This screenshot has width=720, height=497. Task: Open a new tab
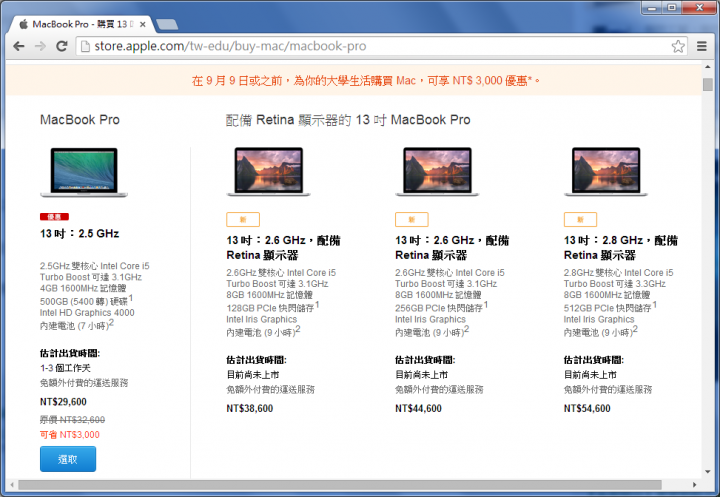pos(167,24)
